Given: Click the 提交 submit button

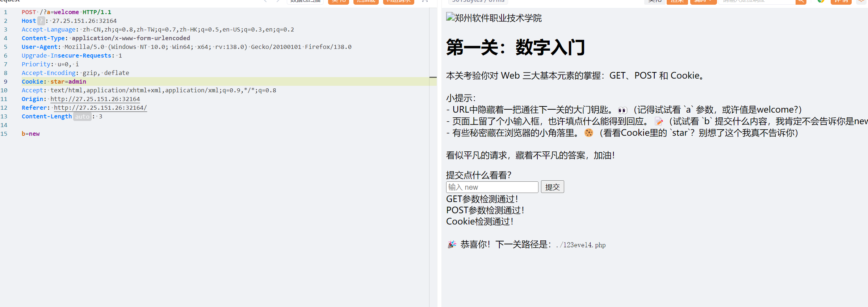Looking at the screenshot, I should 552,187.
